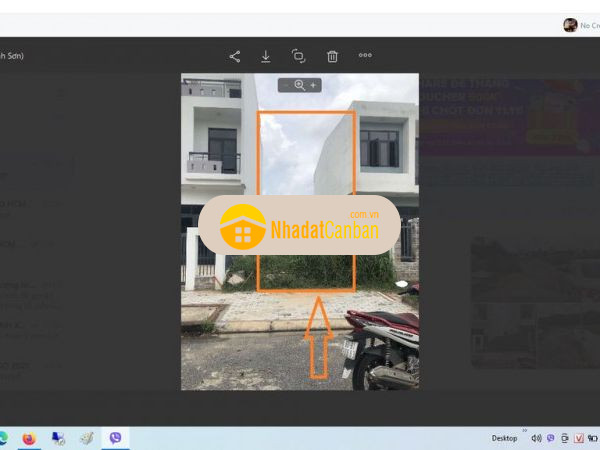Open the notepad taskbar icon

click(x=87, y=438)
